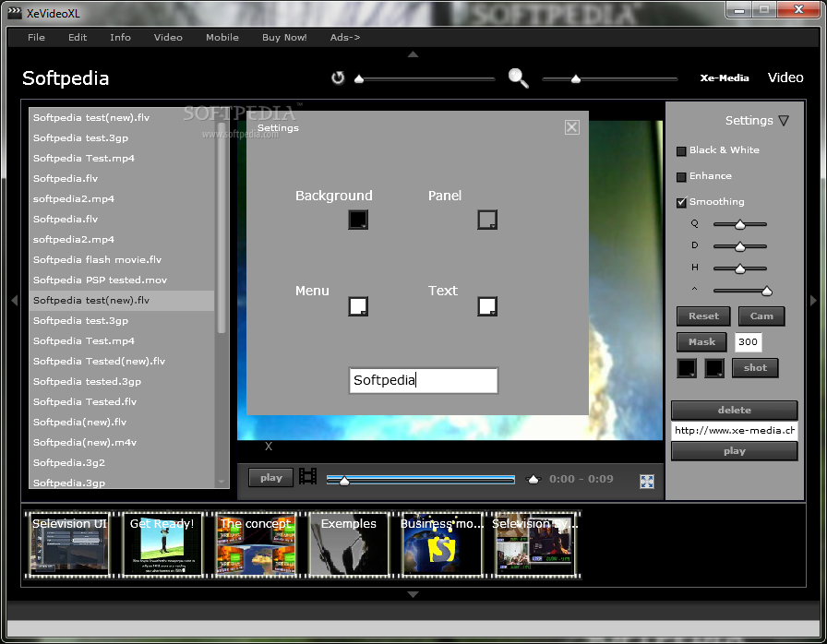Click the magnifying glass zoom icon

(518, 78)
